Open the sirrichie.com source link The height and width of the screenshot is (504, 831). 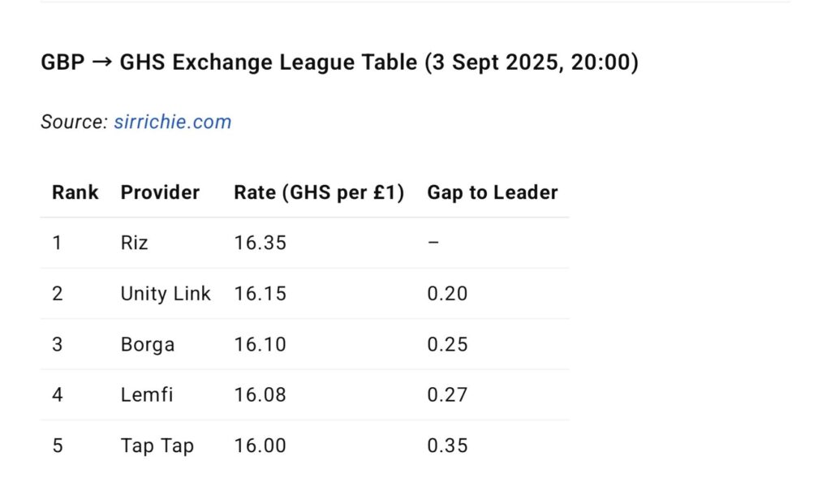point(172,122)
